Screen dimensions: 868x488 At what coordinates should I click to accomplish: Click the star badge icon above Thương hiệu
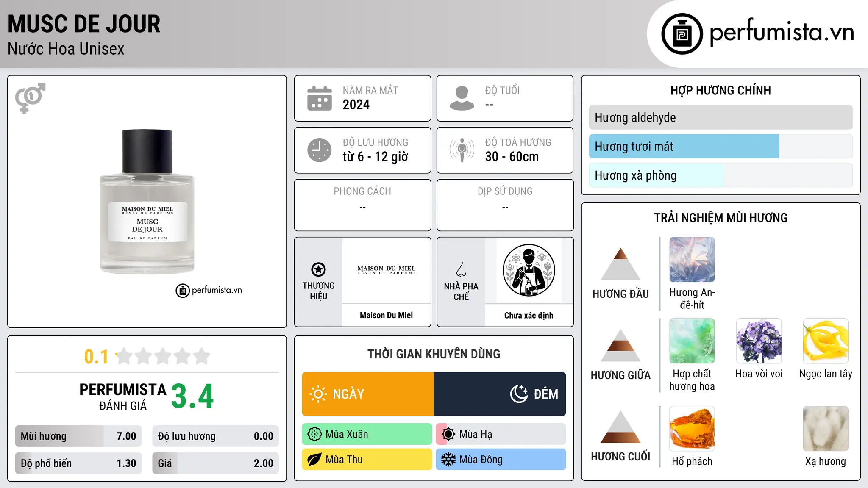click(318, 269)
